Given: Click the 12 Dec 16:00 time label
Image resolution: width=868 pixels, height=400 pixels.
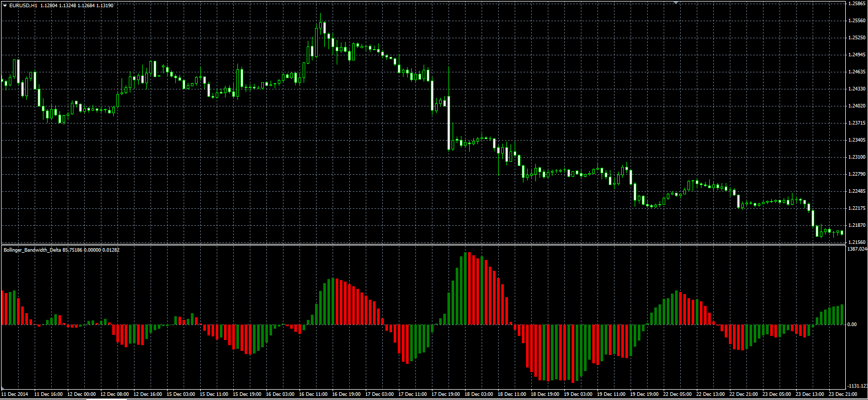Looking at the screenshot, I should pyautogui.click(x=148, y=394).
